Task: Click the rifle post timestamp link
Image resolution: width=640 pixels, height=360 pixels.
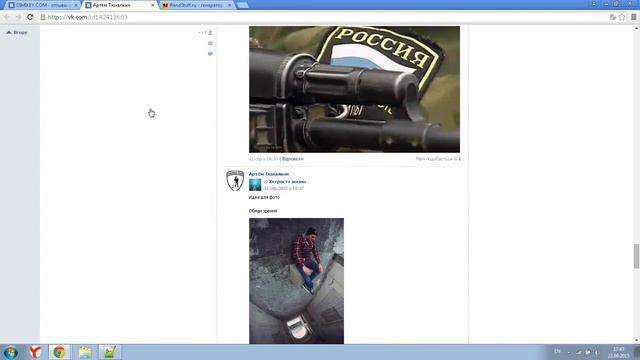Action: [264, 159]
